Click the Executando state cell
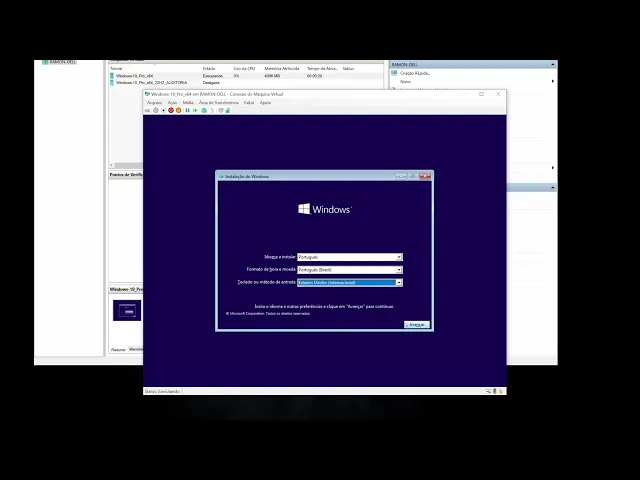 pyautogui.click(x=213, y=76)
